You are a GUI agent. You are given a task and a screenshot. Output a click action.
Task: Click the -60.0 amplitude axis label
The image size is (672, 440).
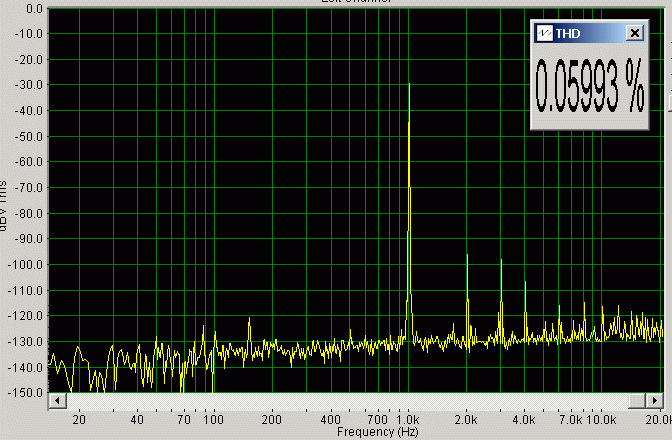point(29,162)
